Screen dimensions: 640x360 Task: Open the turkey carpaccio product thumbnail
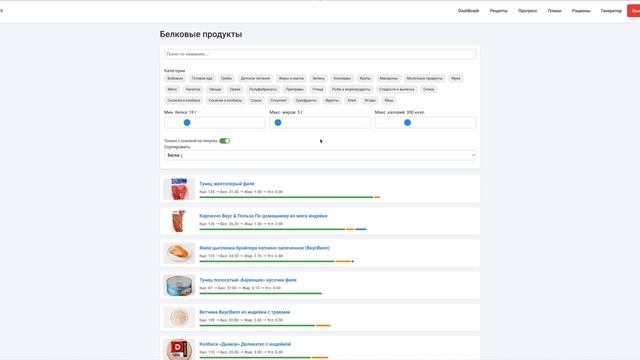pyautogui.click(x=179, y=221)
